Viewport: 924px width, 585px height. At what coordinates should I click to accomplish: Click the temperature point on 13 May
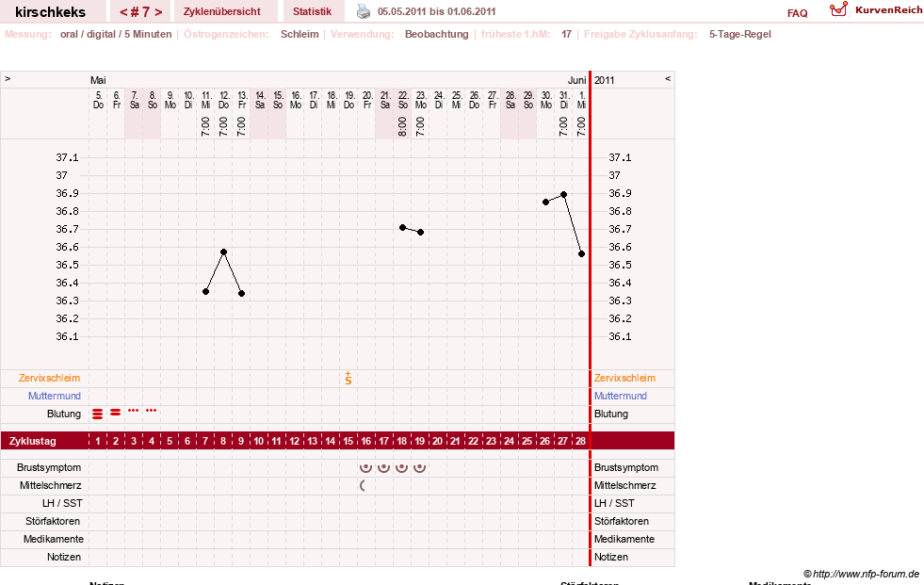click(242, 293)
